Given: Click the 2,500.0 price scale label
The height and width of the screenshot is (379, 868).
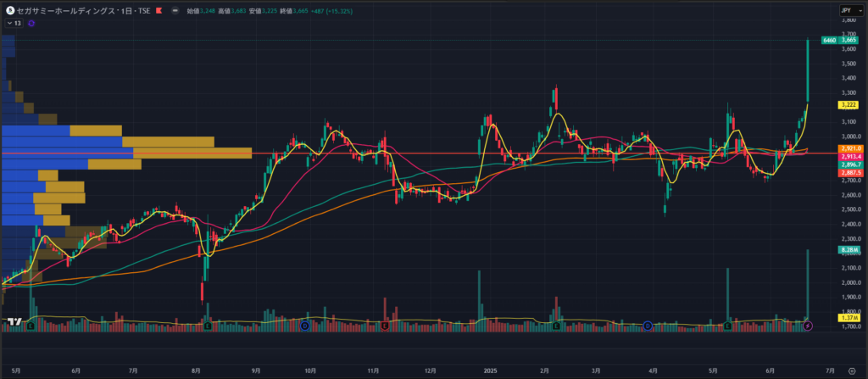Looking at the screenshot, I should (x=850, y=210).
